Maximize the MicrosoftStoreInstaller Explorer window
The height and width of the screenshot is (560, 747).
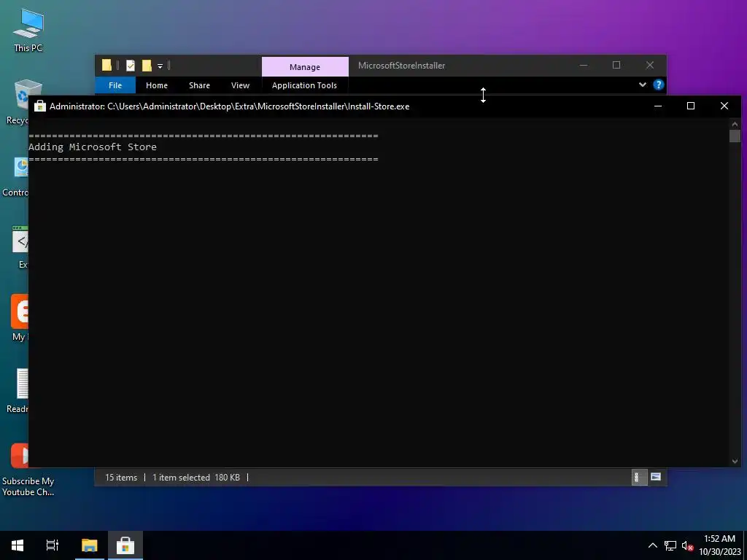coord(616,65)
